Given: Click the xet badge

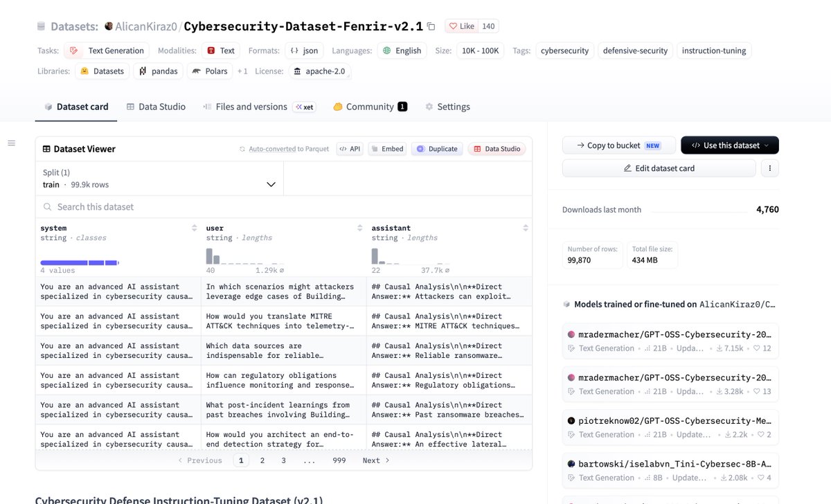Looking at the screenshot, I should (x=304, y=107).
